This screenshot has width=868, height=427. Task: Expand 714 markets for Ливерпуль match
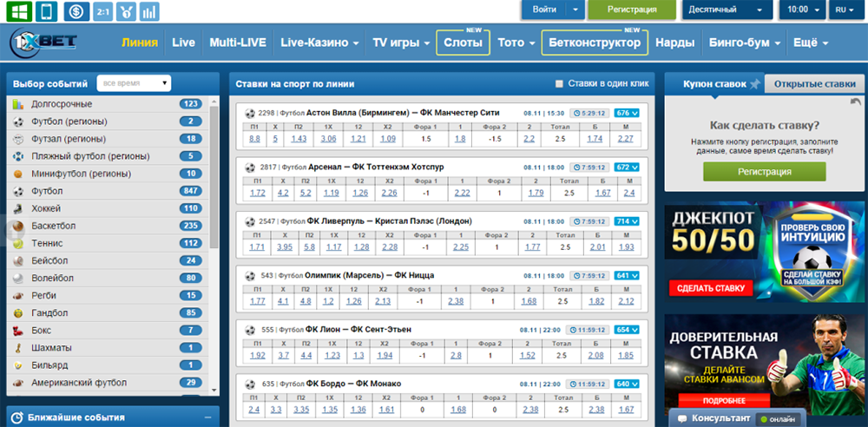click(x=626, y=221)
